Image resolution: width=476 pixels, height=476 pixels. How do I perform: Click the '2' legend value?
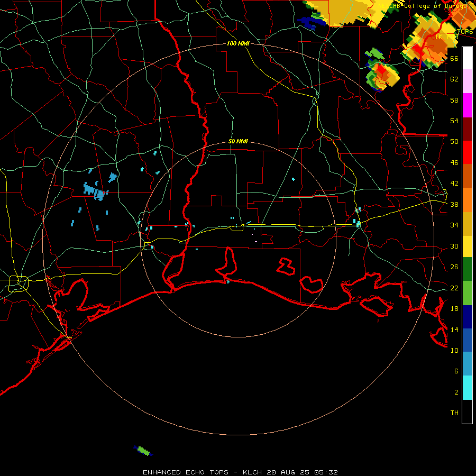click(x=456, y=392)
